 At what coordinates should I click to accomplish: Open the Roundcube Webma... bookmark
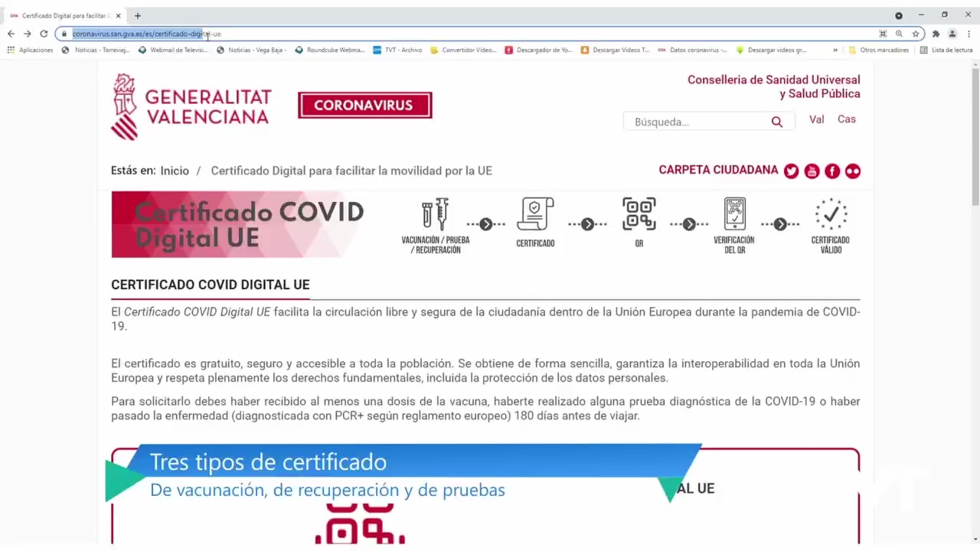tap(330, 50)
